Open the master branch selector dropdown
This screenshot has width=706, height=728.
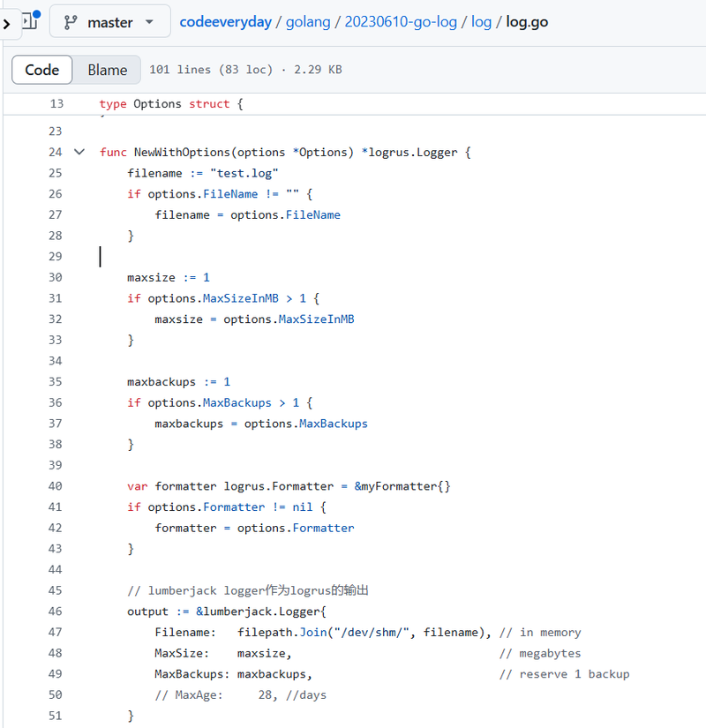[x=110, y=21]
